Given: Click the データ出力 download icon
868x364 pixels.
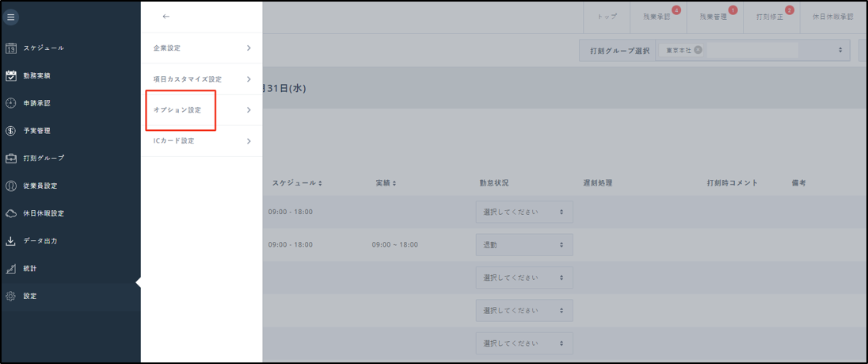Looking at the screenshot, I should [11, 241].
